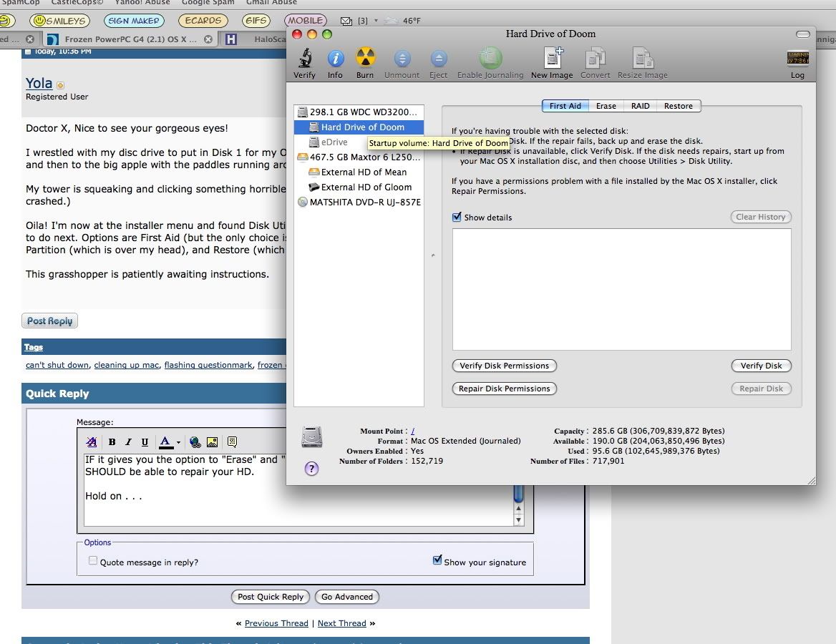Click the Insert Image icon in editor
Viewport: 836px width, 644px height.
click(x=212, y=442)
